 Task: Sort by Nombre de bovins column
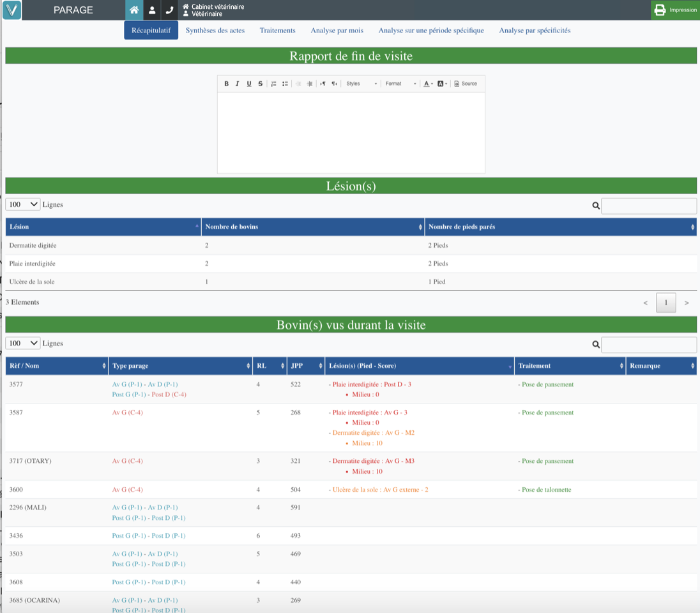tap(313, 227)
